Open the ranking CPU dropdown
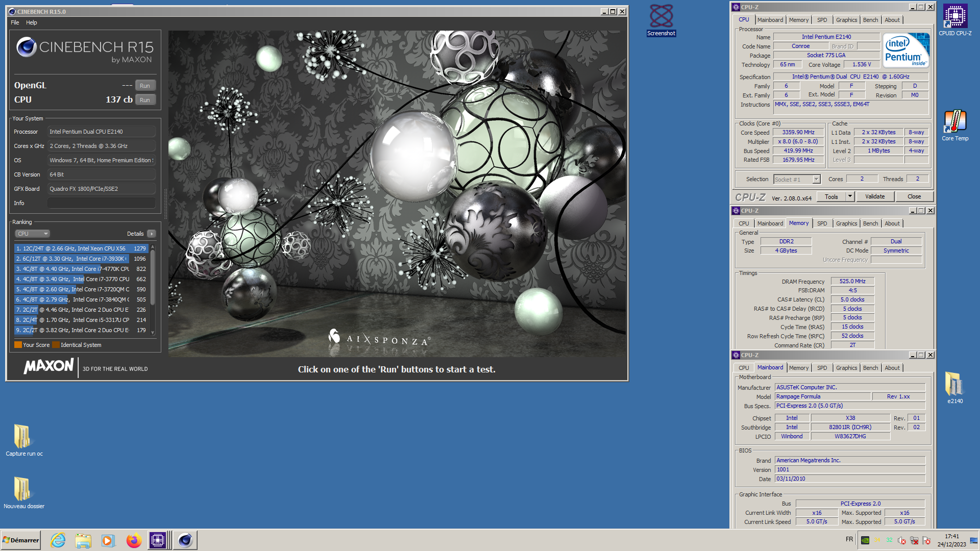 pos(32,234)
